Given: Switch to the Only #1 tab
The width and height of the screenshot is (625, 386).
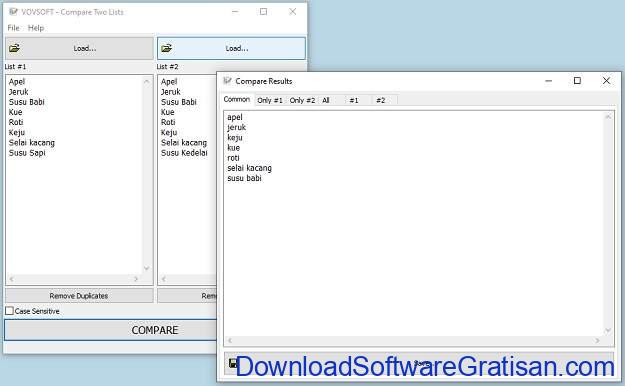Looking at the screenshot, I should [270, 100].
